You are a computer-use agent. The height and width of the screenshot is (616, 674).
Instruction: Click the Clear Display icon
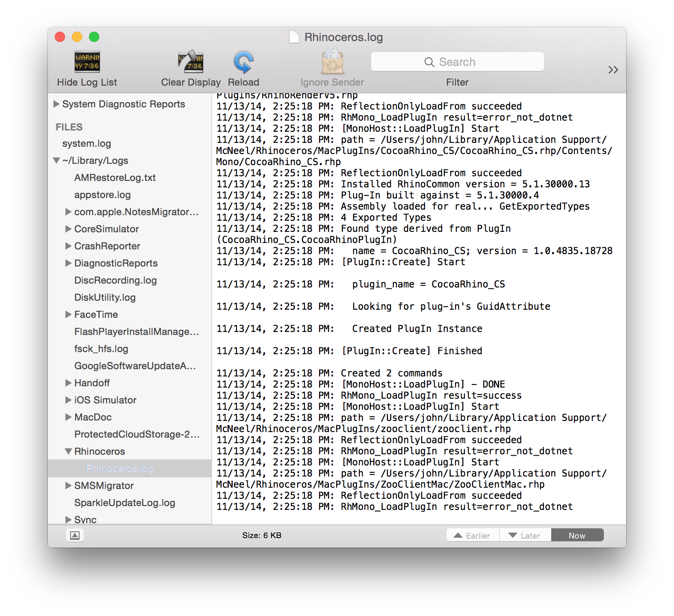pyautogui.click(x=191, y=62)
